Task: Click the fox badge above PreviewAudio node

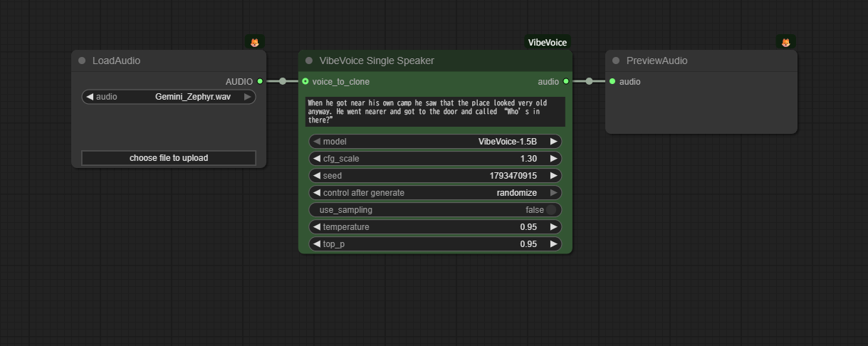Action: pyautogui.click(x=786, y=43)
